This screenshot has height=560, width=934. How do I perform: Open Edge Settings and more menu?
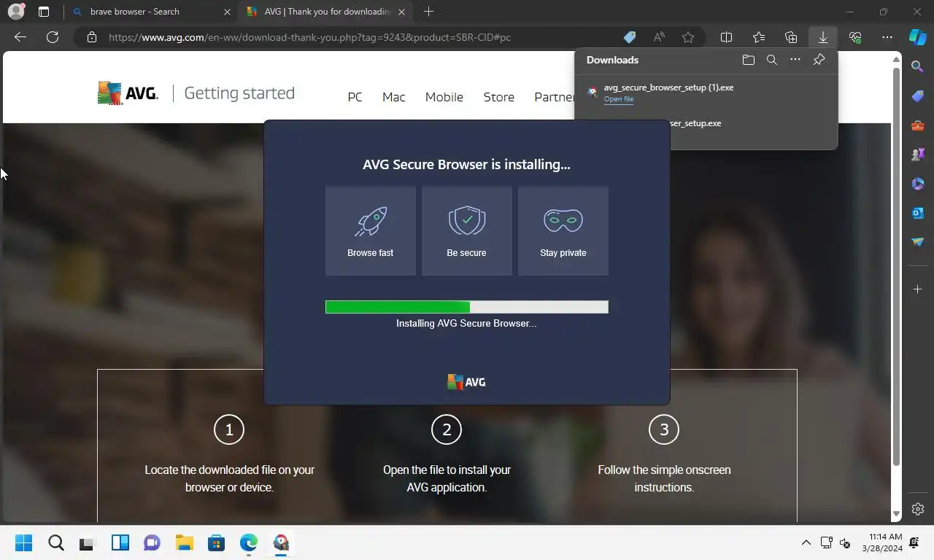[x=887, y=37]
